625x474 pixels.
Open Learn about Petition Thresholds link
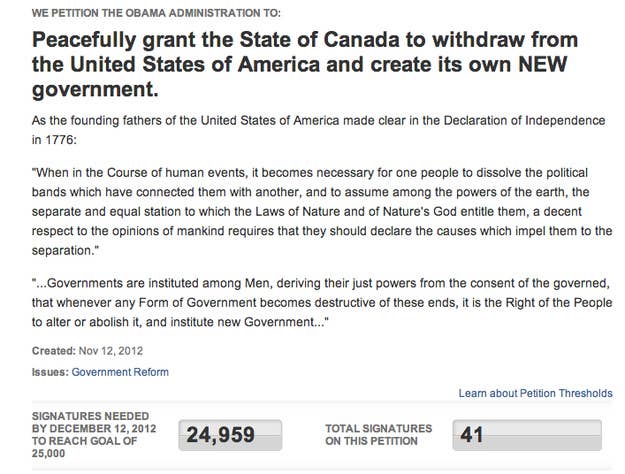535,393
